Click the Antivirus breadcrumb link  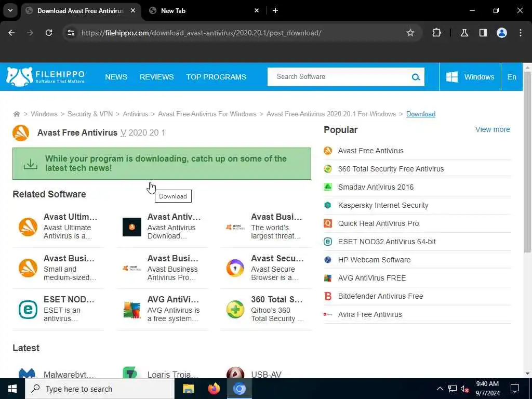136,114
